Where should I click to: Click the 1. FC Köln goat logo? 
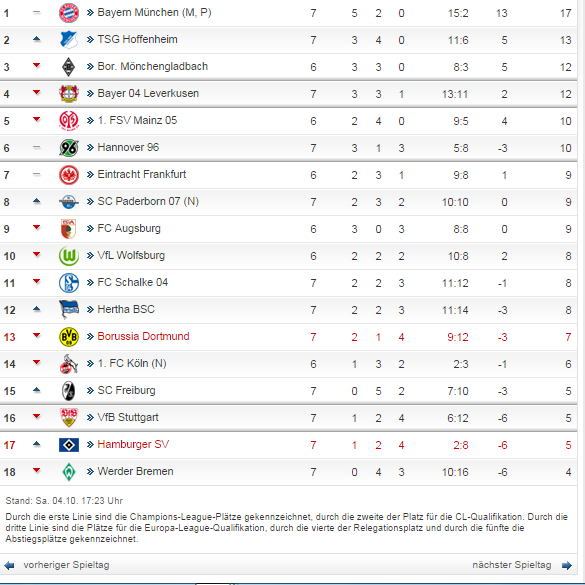pyautogui.click(x=69, y=364)
